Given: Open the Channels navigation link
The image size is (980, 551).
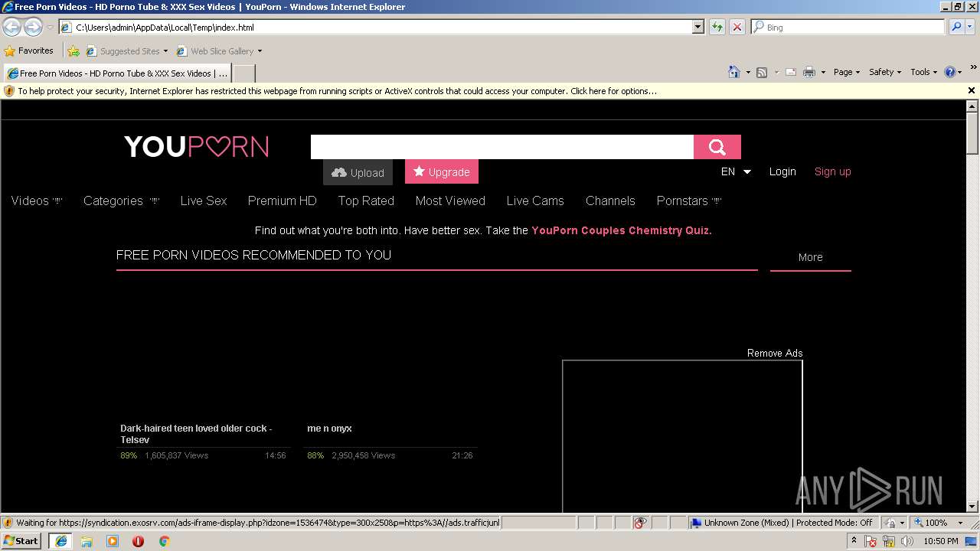Looking at the screenshot, I should 610,201.
